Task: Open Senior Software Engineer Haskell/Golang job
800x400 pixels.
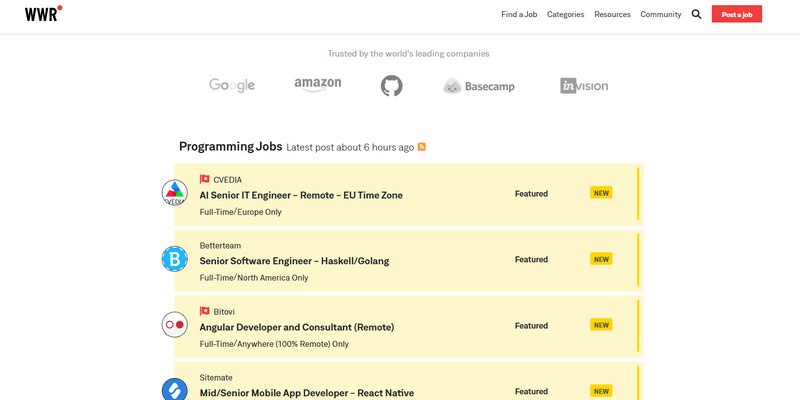Action: pos(294,261)
